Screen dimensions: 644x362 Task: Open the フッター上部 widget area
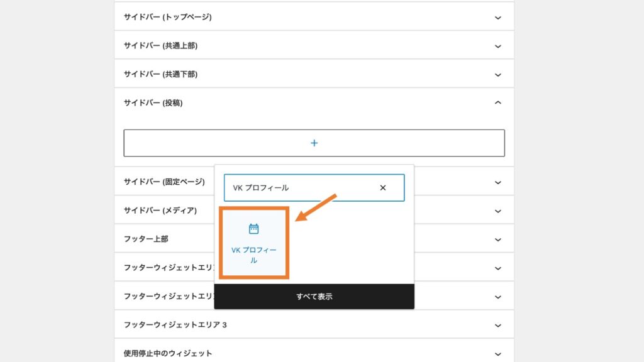[x=497, y=239]
